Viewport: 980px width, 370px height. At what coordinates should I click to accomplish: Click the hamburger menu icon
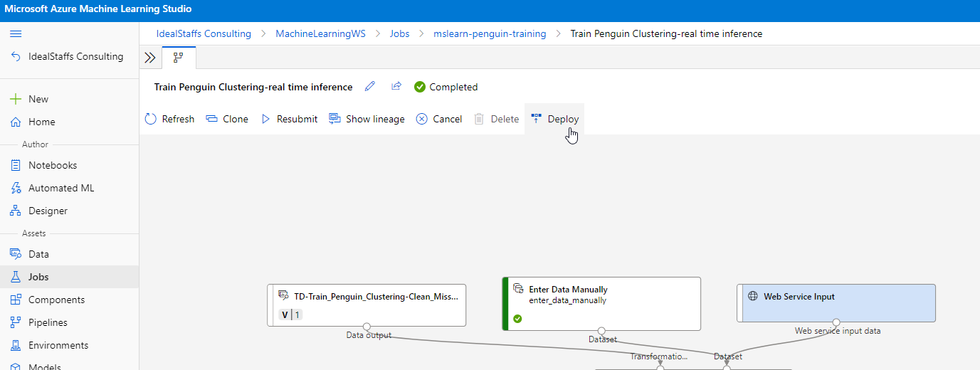click(x=16, y=33)
